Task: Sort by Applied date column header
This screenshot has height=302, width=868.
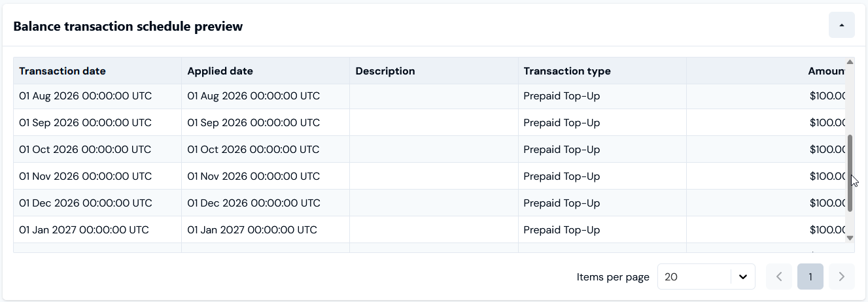Action: pos(266,71)
